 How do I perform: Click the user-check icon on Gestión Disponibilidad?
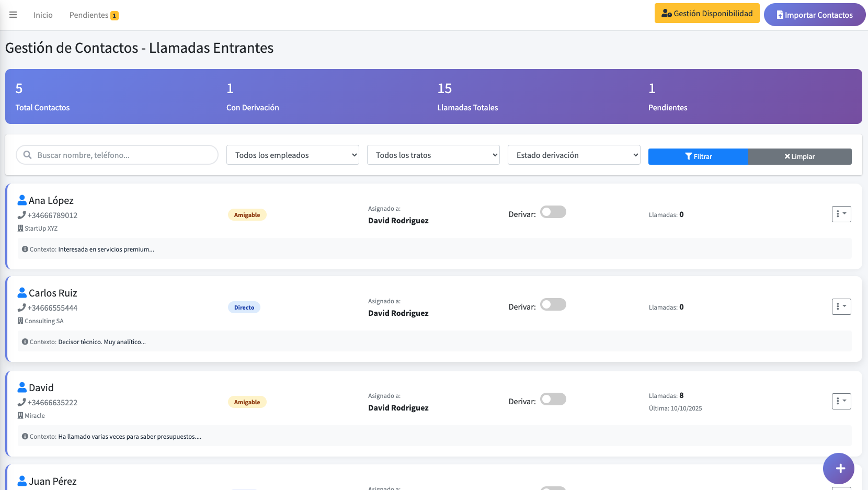coord(666,13)
